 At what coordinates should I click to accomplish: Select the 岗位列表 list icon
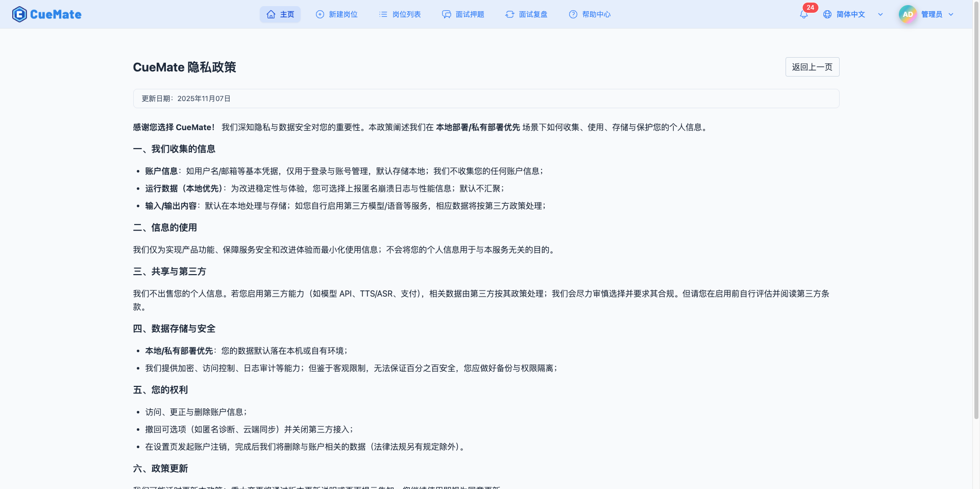(x=383, y=14)
